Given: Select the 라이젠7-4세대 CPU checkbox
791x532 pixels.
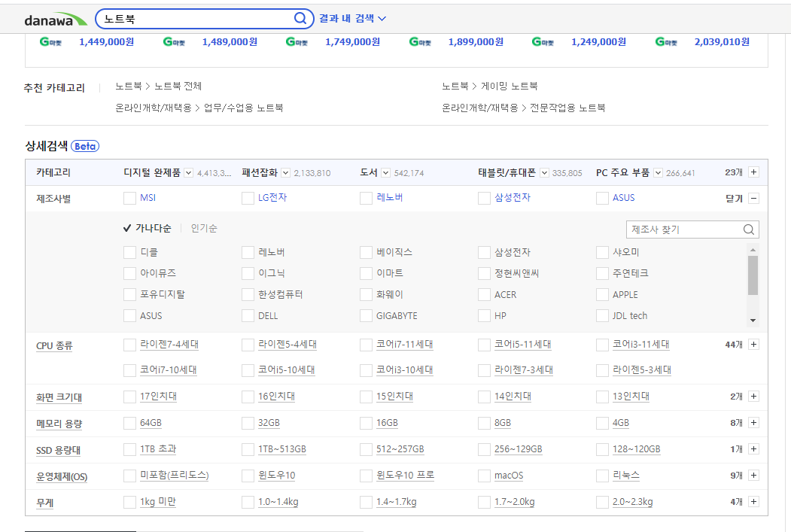Looking at the screenshot, I should click(129, 345).
